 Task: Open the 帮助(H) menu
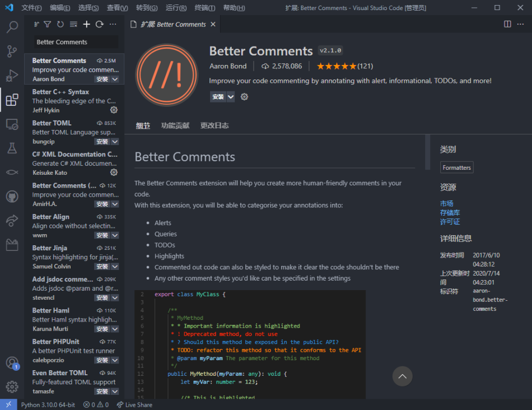(x=234, y=8)
